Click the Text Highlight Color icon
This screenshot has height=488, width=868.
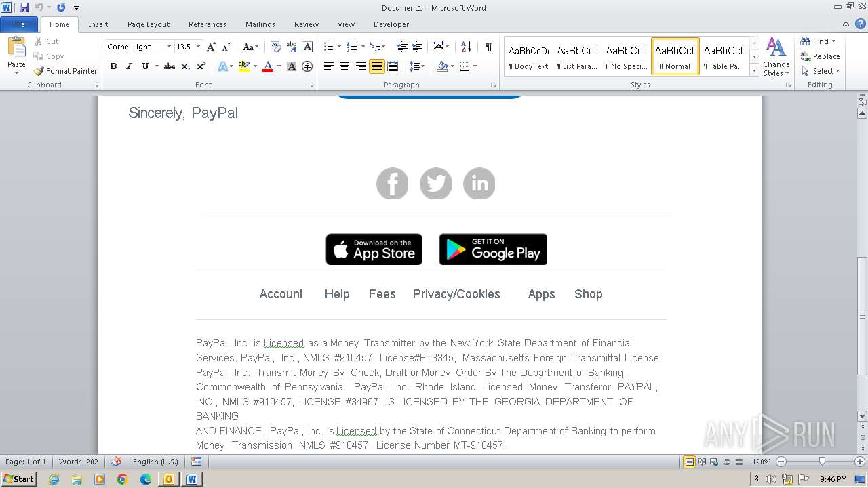point(243,66)
